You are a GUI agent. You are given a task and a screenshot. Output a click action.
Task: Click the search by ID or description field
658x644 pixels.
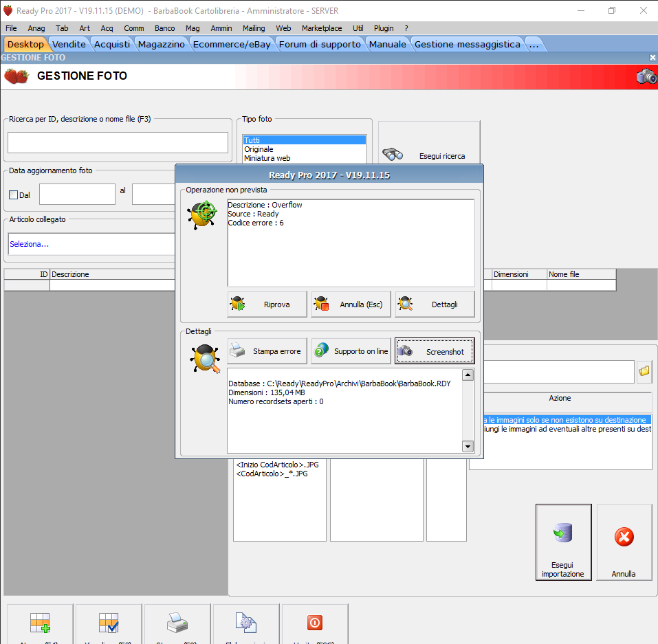click(x=118, y=143)
